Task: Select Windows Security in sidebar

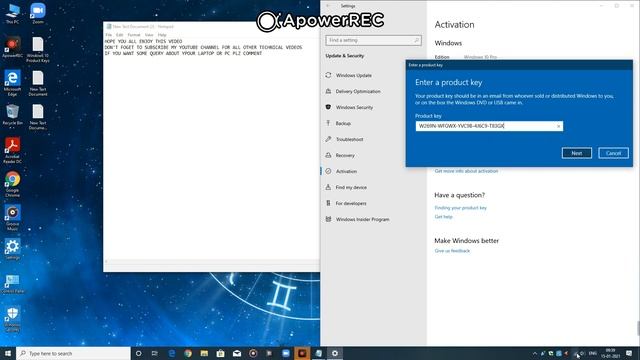Action: pos(354,107)
